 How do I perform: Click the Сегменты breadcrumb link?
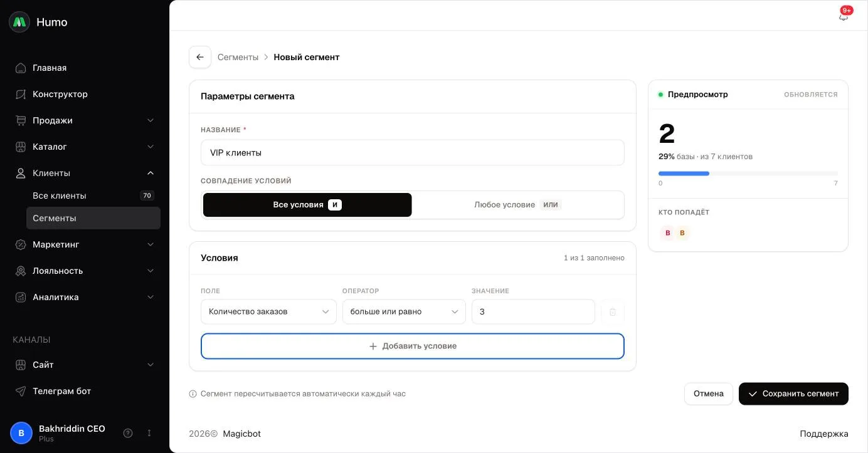pos(238,57)
